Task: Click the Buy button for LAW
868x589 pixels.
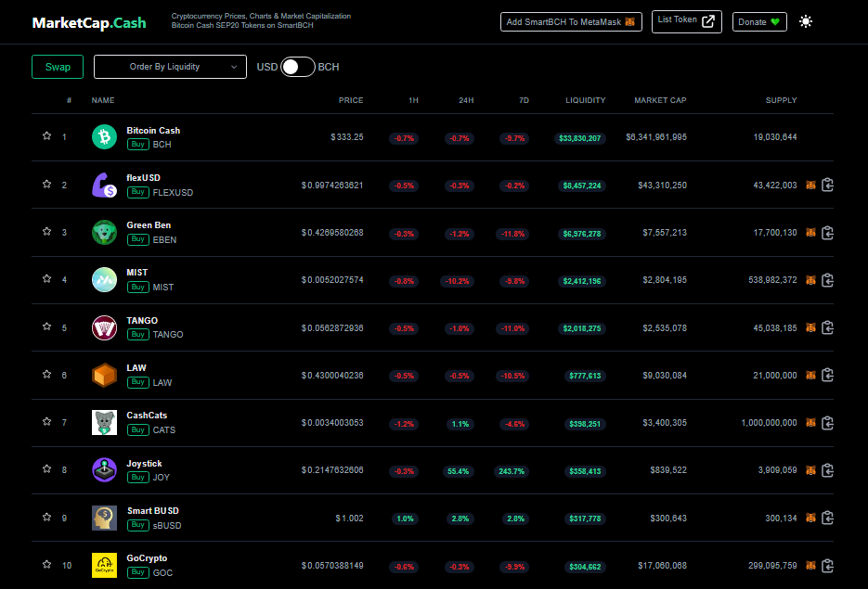Action: (x=137, y=382)
